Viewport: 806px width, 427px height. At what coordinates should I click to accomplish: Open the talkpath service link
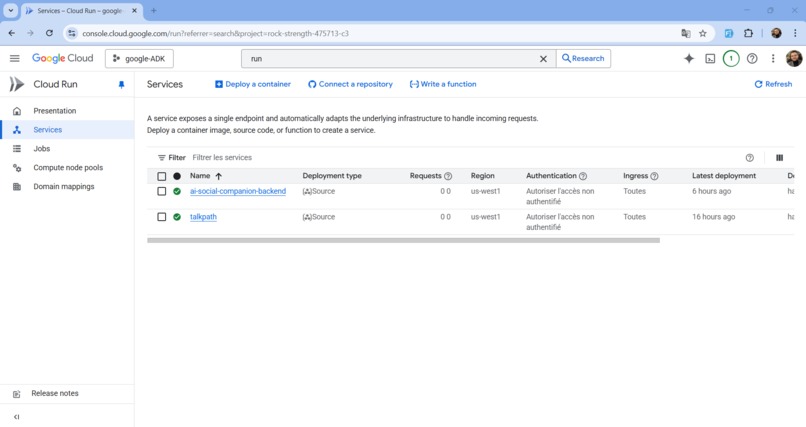pos(203,217)
